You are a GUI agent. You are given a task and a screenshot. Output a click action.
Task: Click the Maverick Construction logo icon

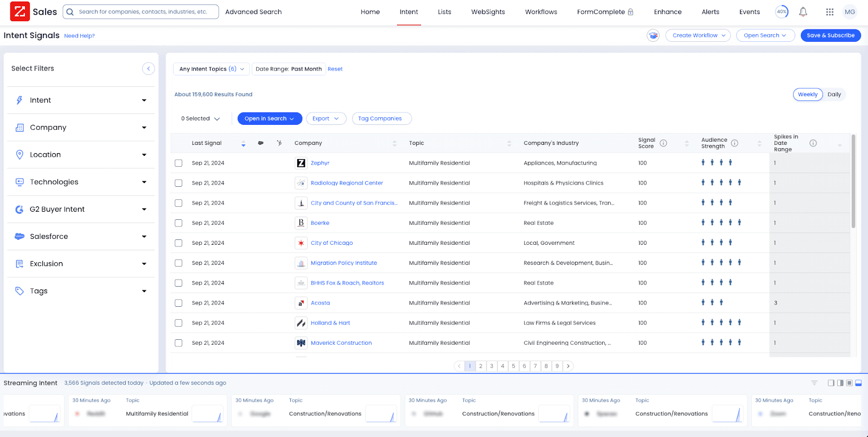pyautogui.click(x=301, y=343)
